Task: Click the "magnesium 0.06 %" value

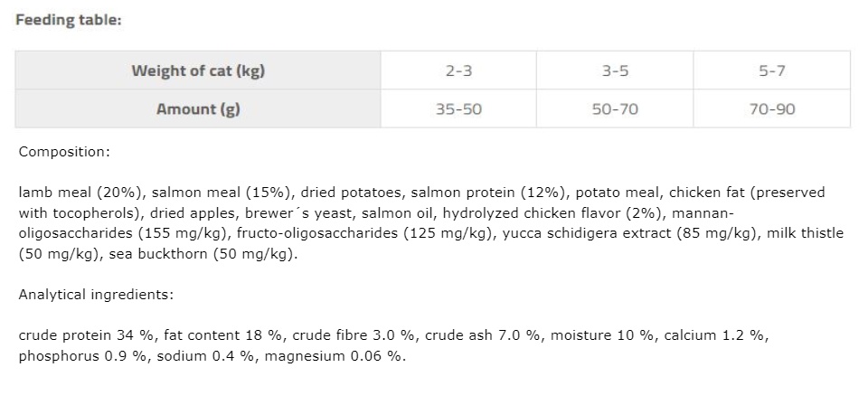Action: pos(344,356)
